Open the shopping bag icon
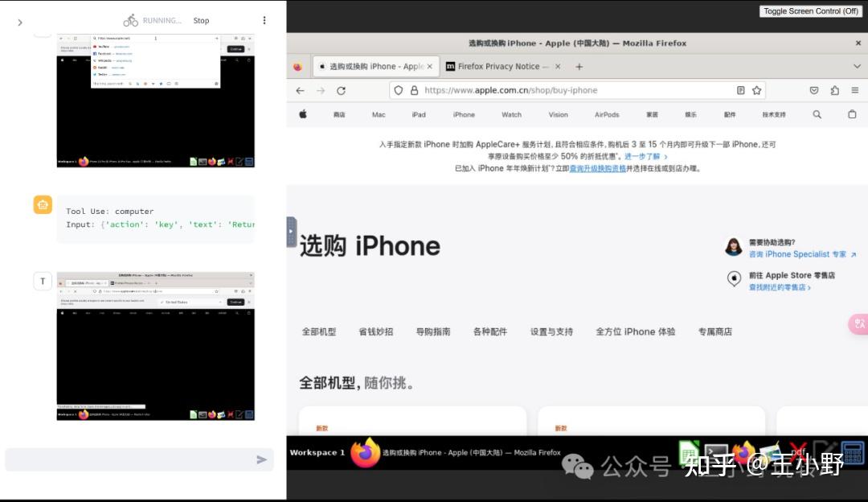Image resolution: width=868 pixels, height=502 pixels. [x=852, y=114]
